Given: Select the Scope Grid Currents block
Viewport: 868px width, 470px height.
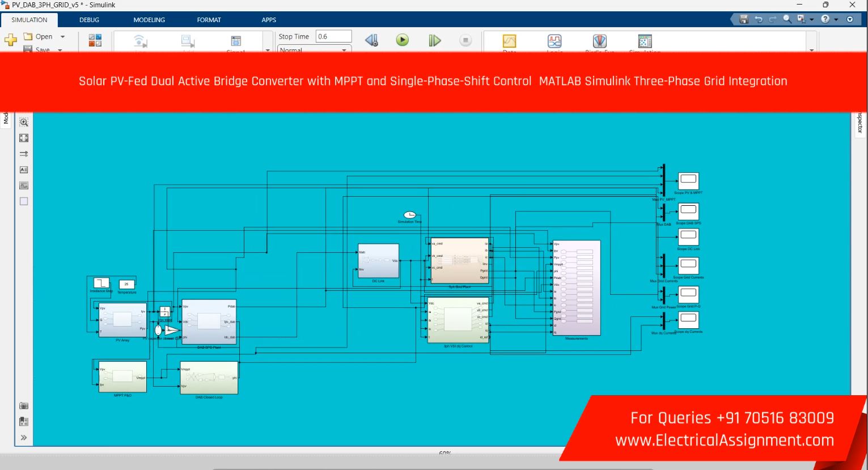Looking at the screenshot, I should click(x=688, y=265).
